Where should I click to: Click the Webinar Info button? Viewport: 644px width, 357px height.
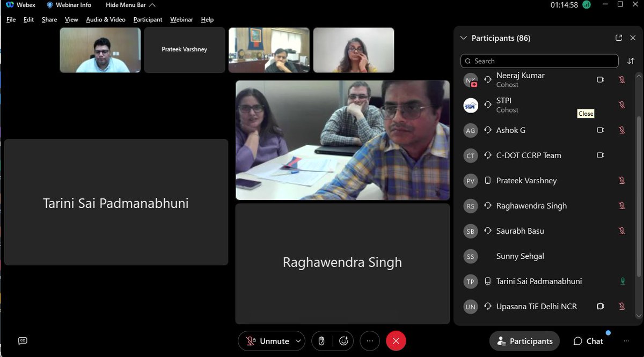[x=69, y=5]
